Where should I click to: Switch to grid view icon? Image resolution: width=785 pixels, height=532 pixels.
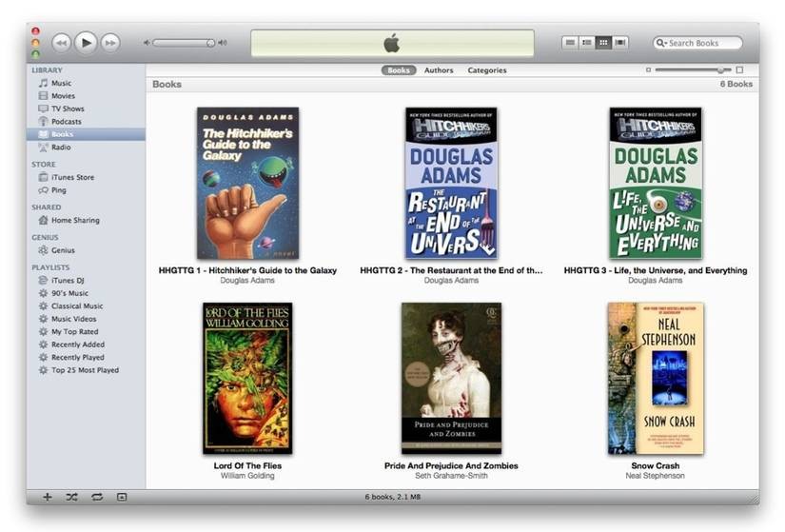pos(603,43)
